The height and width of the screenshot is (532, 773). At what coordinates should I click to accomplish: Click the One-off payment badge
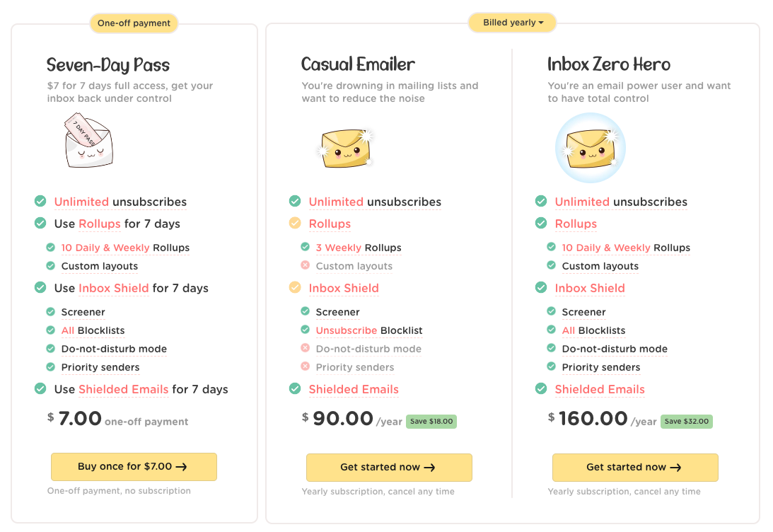coord(134,23)
